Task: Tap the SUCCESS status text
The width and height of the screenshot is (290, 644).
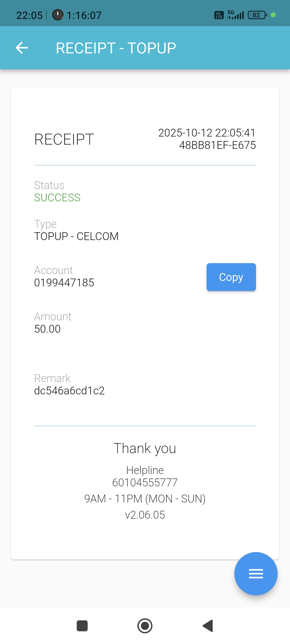Action: 57,198
